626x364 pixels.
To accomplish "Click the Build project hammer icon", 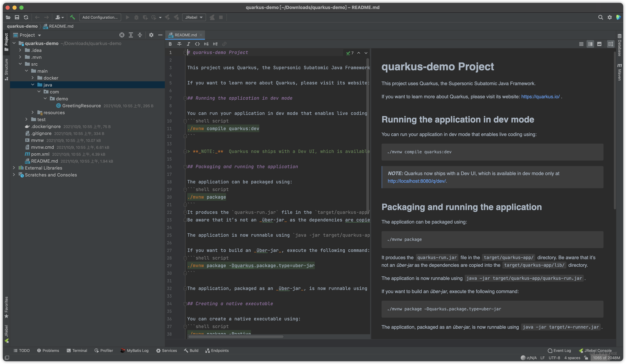I will tap(72, 17).
